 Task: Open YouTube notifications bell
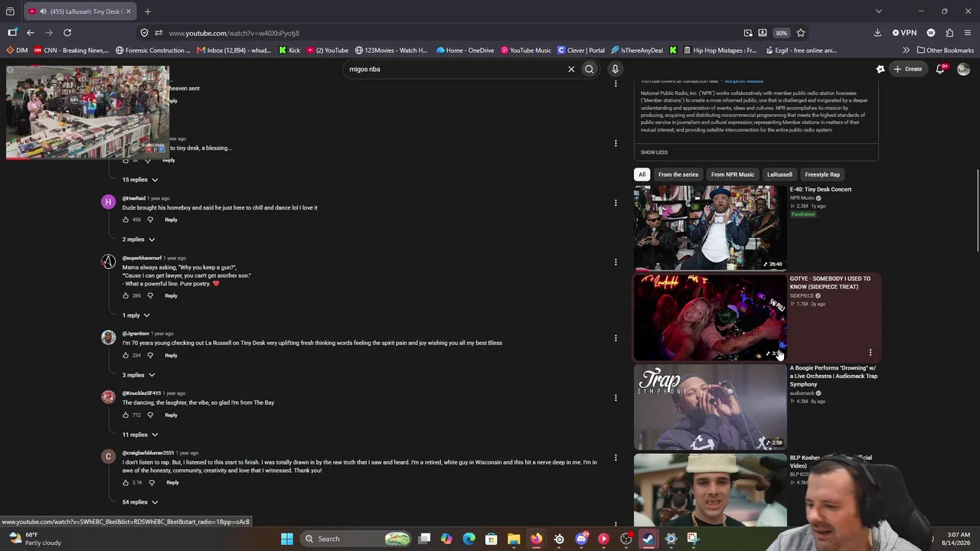(x=941, y=69)
